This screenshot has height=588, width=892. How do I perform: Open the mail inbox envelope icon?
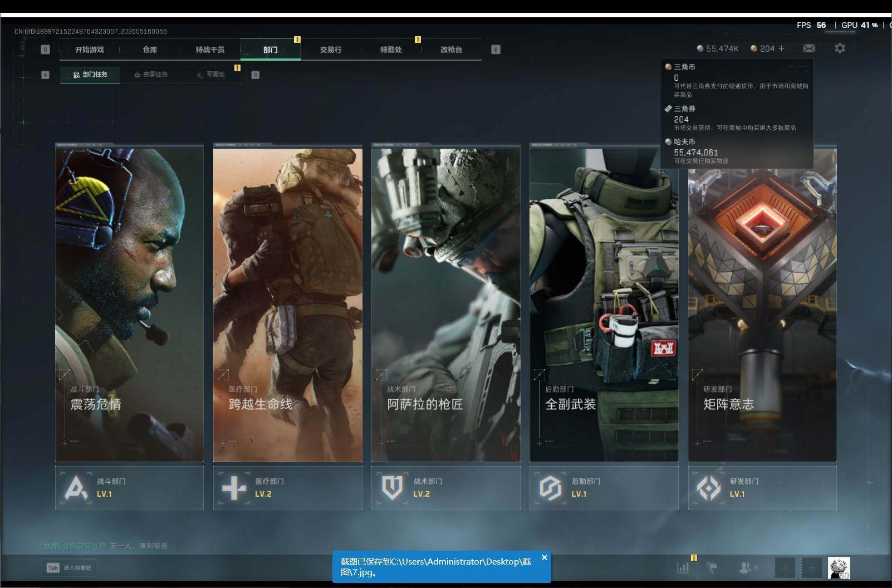coord(809,48)
